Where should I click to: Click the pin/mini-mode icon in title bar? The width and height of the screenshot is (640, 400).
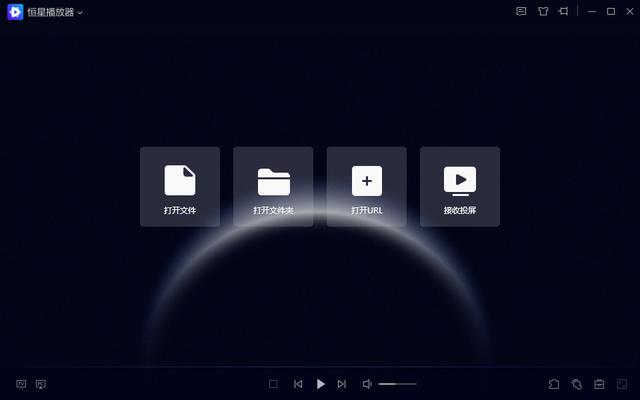564,12
